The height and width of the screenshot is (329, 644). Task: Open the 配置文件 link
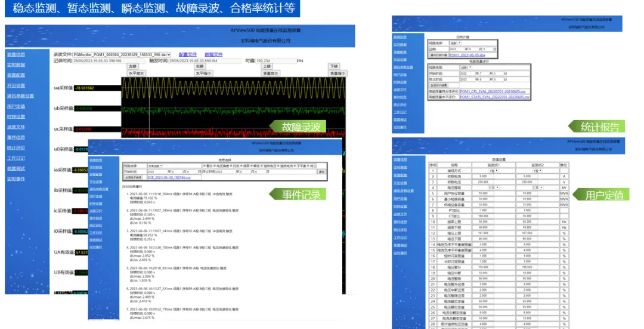[188, 54]
